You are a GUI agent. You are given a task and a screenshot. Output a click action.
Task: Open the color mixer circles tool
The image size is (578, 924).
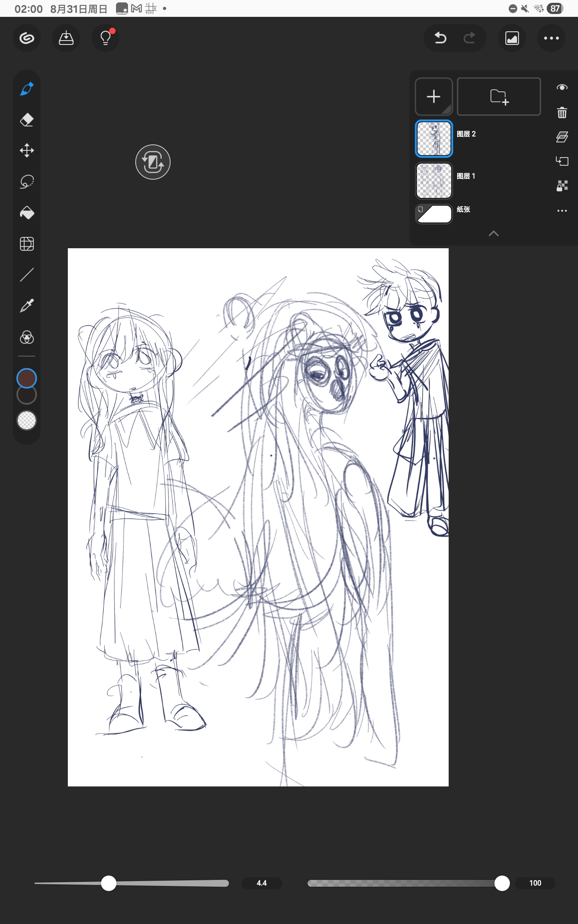click(x=27, y=337)
